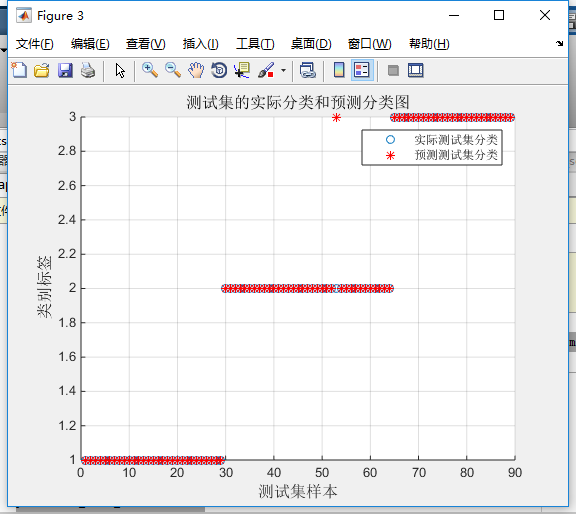
Task: Click x-axis tick label 40
Action: [x=274, y=472]
